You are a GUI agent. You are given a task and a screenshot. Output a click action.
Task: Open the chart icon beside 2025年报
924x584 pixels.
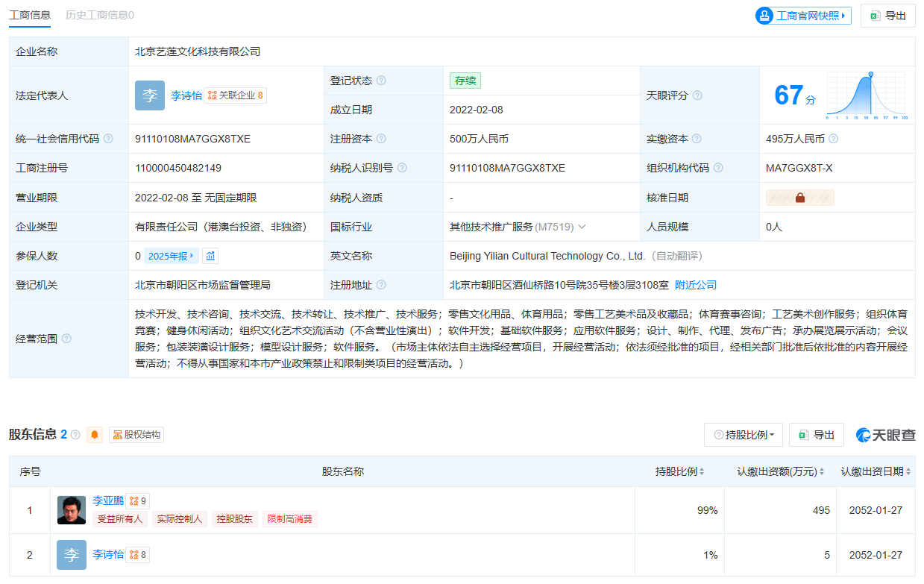(211, 256)
